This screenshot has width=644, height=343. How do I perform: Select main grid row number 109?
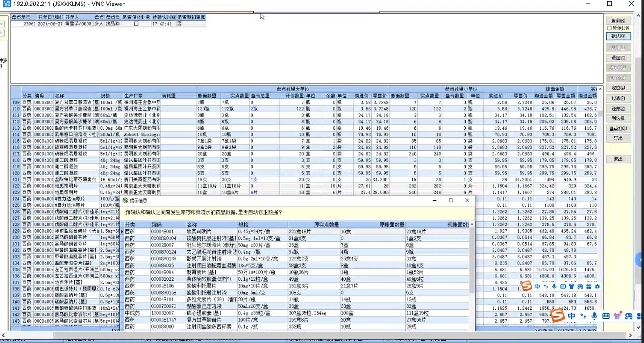coord(16,103)
